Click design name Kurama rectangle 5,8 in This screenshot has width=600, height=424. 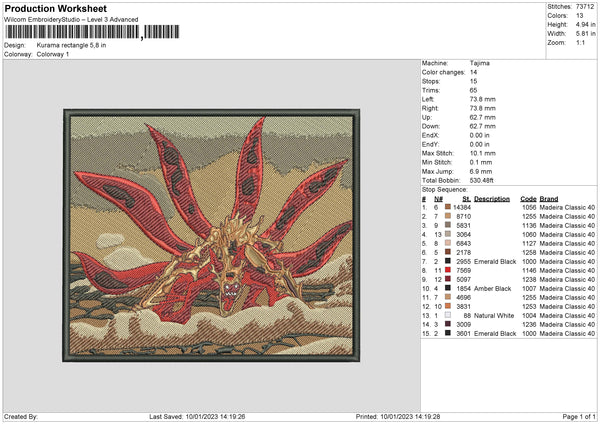[x=71, y=45]
